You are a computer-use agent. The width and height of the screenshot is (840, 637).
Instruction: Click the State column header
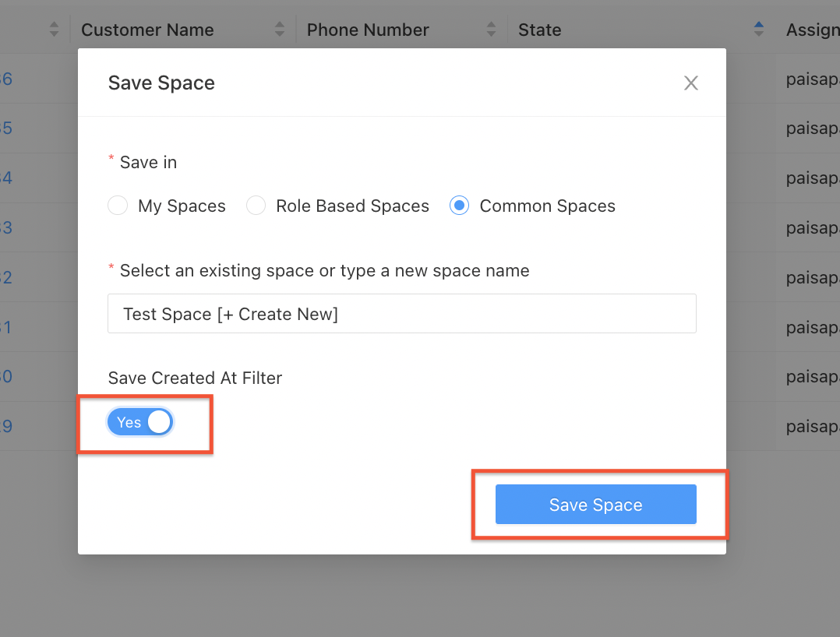pyautogui.click(x=539, y=30)
